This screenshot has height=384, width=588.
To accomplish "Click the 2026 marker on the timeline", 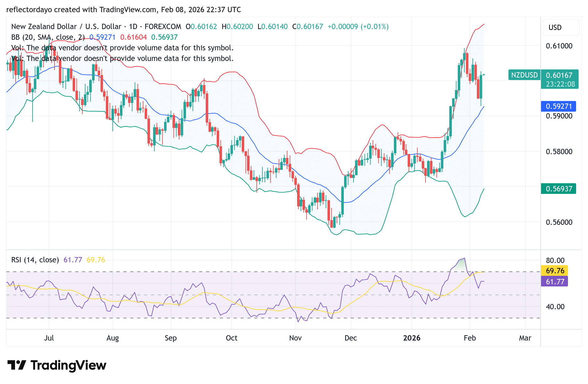I will coord(412,338).
